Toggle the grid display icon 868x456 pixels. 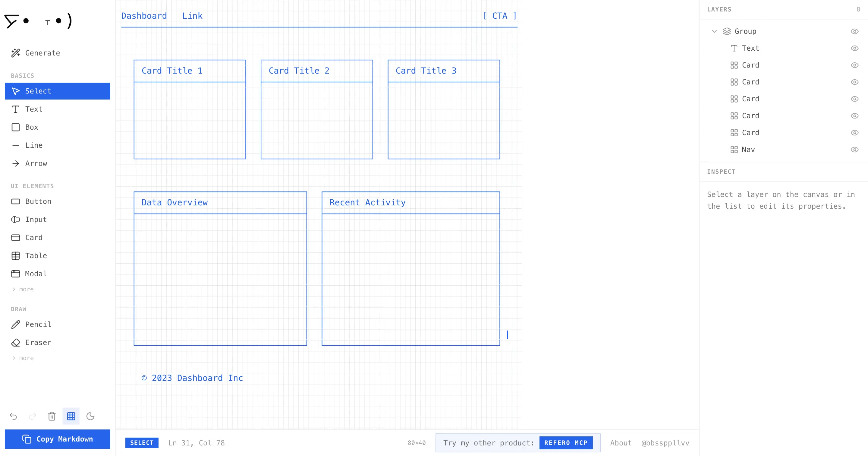(71, 416)
